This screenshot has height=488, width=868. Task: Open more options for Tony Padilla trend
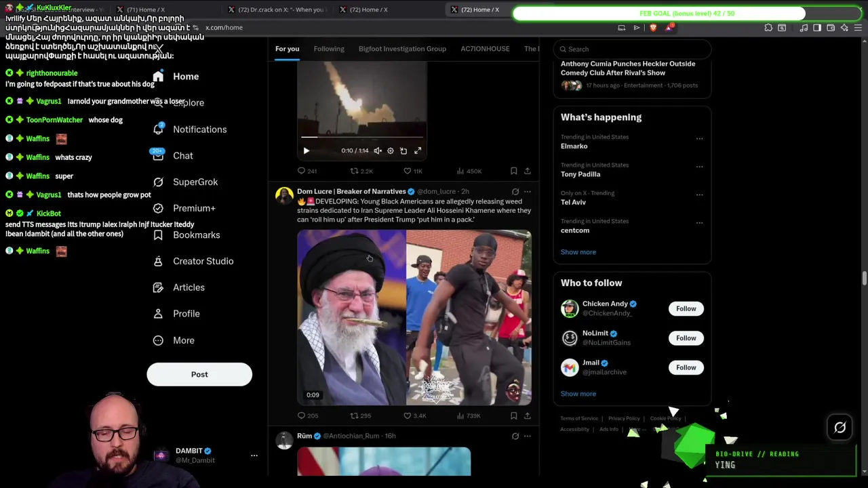[x=699, y=167]
